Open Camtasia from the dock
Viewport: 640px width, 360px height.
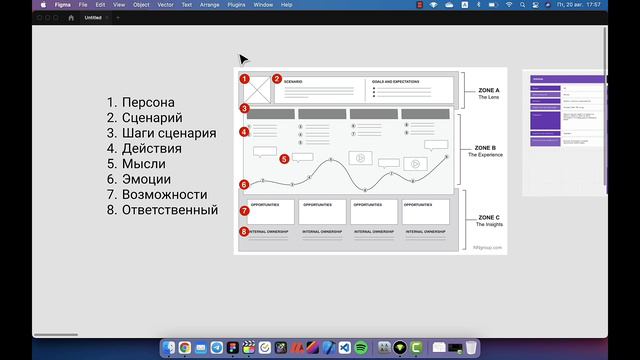pos(416,347)
